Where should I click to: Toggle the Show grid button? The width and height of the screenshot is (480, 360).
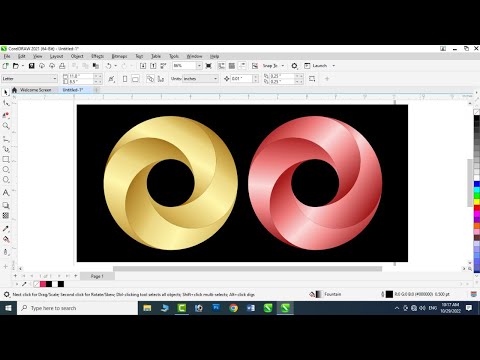(232, 66)
